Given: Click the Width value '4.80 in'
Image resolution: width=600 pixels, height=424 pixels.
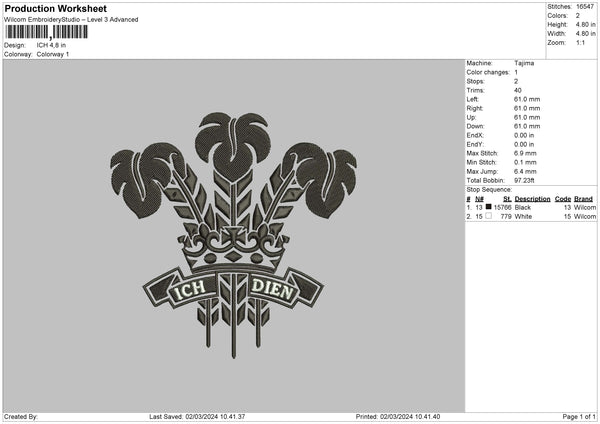Looking at the screenshot, I should point(585,34).
